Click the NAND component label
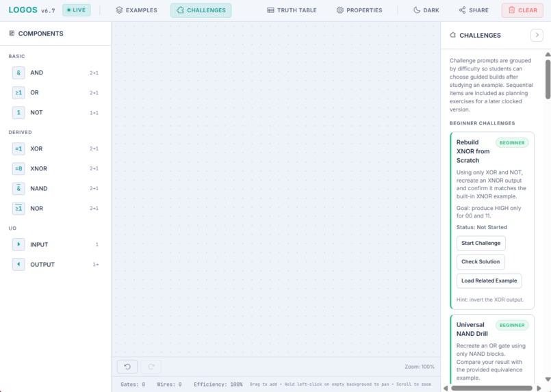The image size is (551, 392). (38, 189)
